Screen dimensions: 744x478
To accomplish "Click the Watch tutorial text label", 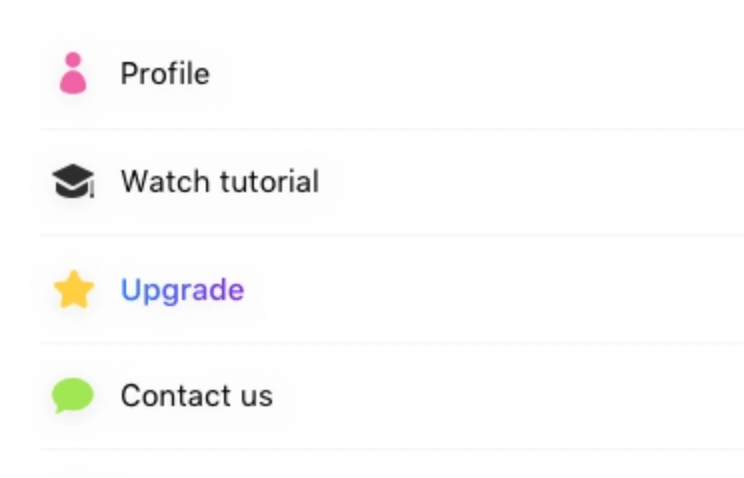I will tap(219, 182).
